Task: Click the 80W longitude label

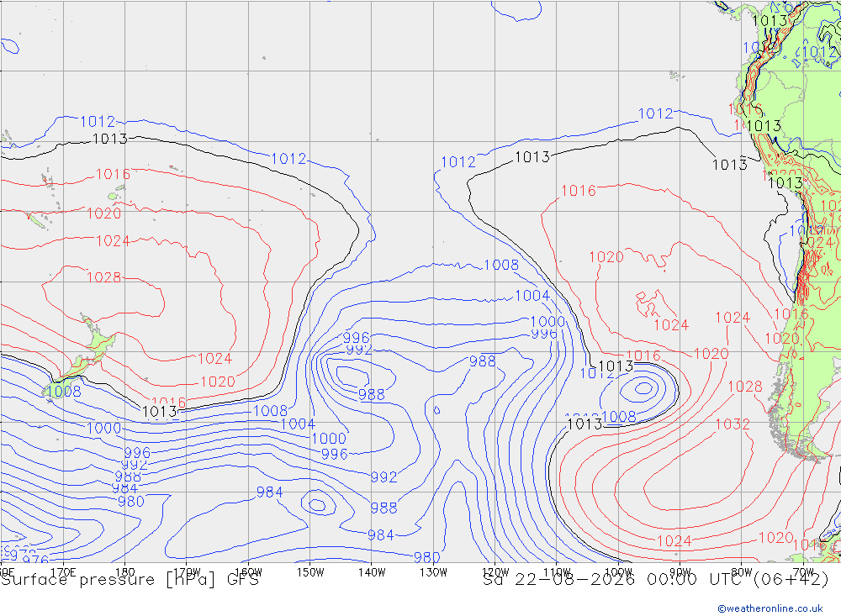Action: click(742, 572)
